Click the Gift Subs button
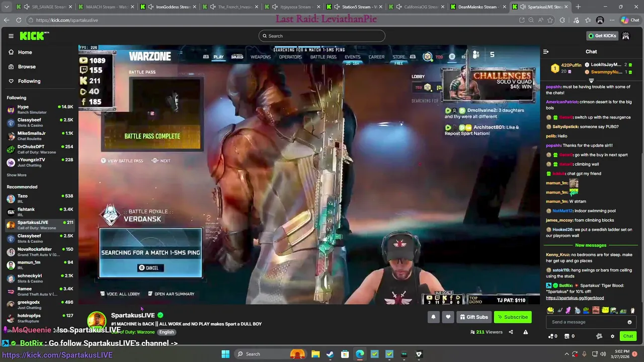Screen dimensions: 644x362 click(474, 317)
